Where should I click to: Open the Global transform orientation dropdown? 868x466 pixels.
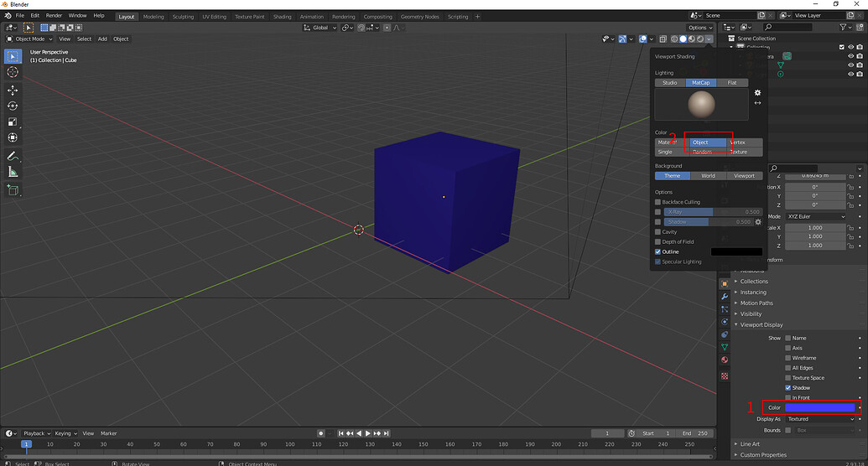pyautogui.click(x=320, y=28)
